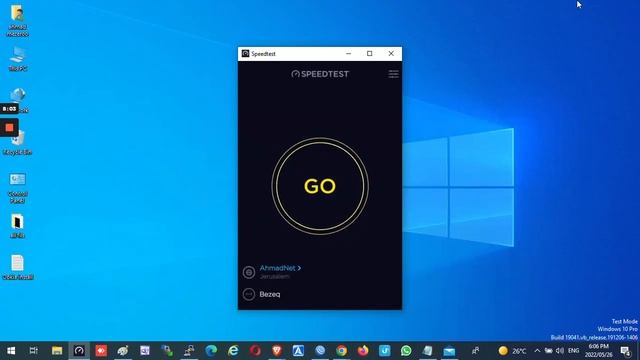
Task: Change server via AhmadNet link
Action: pyautogui.click(x=280, y=268)
